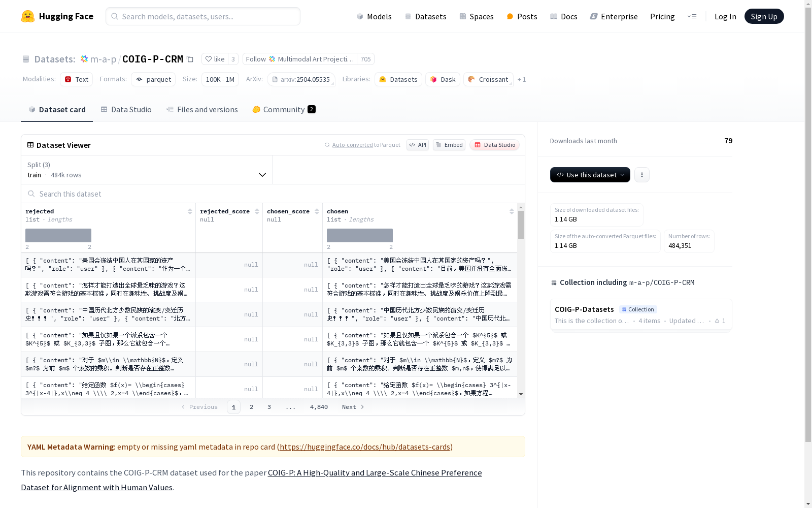This screenshot has width=812, height=508.
Task: Open Enterprise page
Action: (x=614, y=16)
